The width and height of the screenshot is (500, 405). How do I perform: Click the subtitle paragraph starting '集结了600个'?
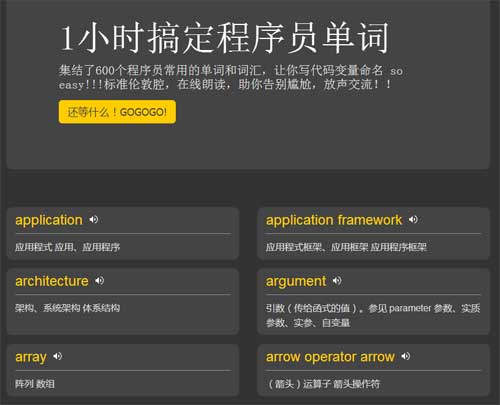click(231, 77)
